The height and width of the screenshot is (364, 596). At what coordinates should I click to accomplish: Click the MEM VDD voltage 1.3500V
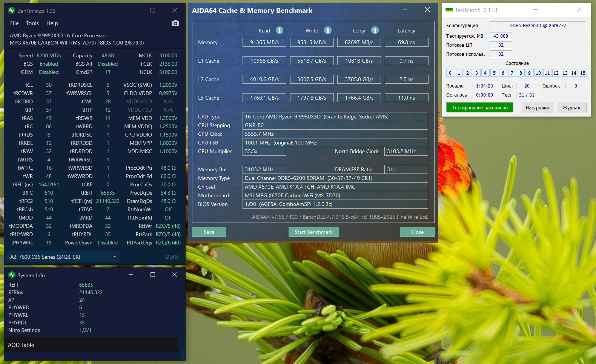click(168, 118)
